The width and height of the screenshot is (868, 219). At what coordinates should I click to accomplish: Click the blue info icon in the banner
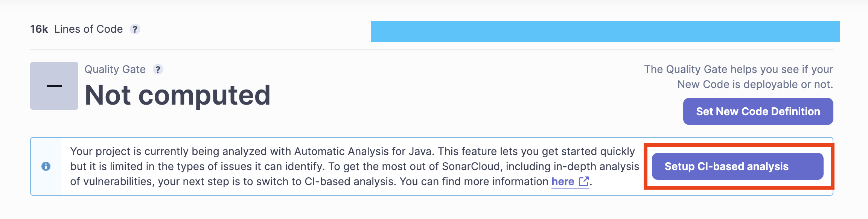46,166
